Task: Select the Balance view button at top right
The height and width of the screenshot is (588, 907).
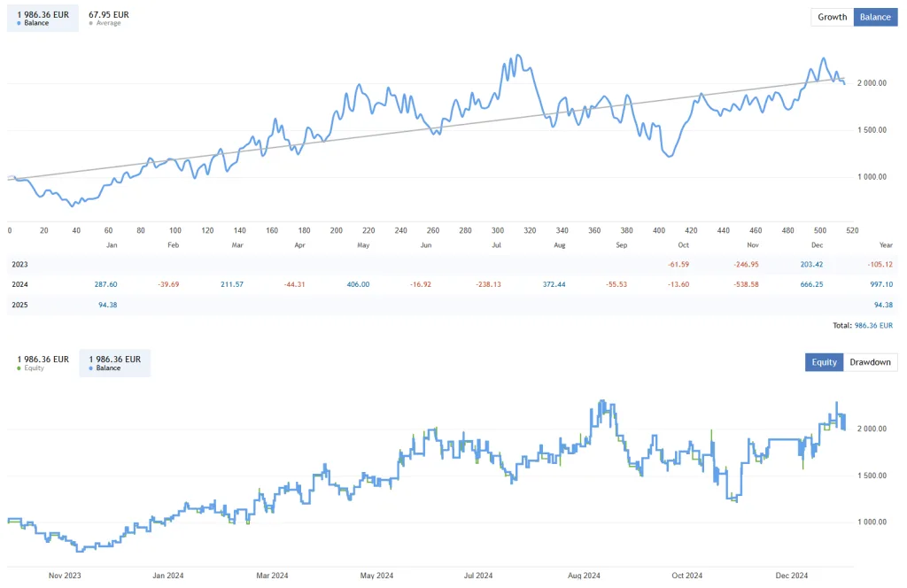Action: tap(875, 17)
